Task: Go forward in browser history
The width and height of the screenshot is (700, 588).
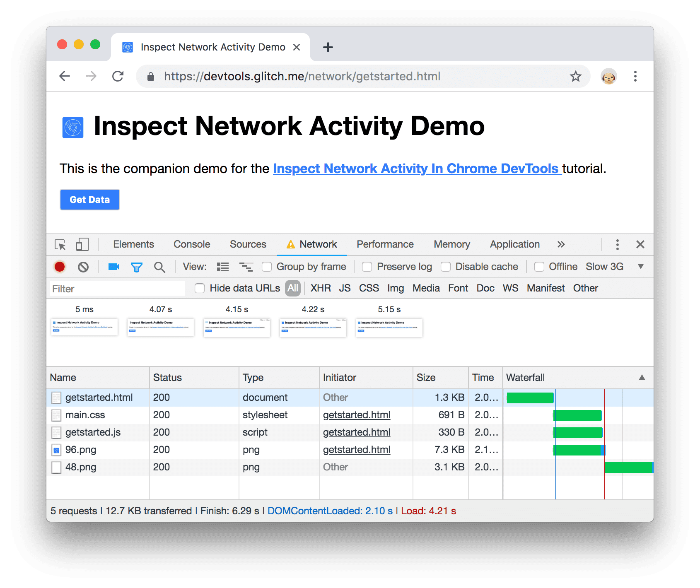Action: pyautogui.click(x=91, y=76)
